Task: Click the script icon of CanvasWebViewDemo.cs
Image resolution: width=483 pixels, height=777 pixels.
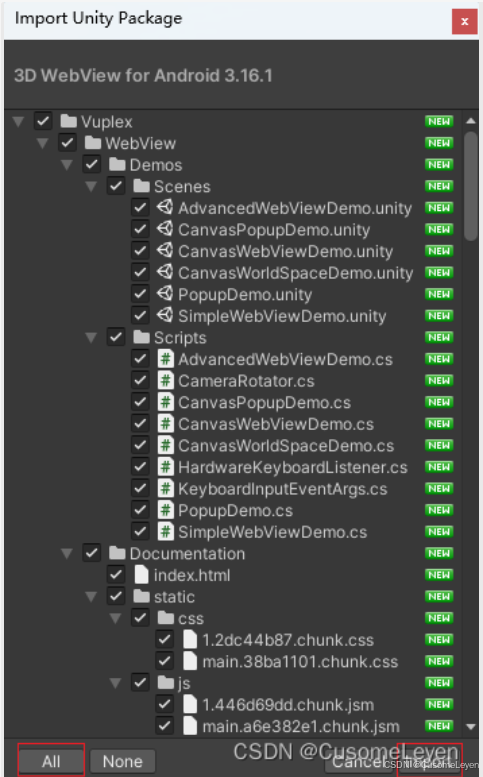Action: pos(165,424)
